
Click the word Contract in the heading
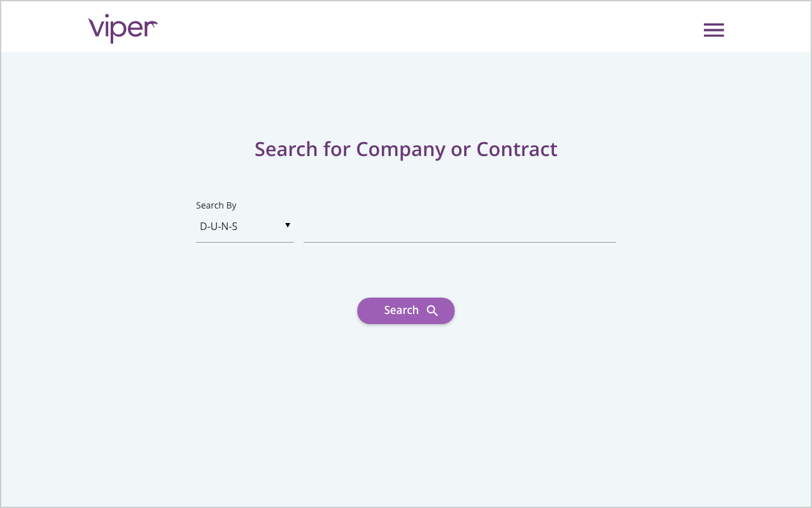pyautogui.click(x=517, y=149)
